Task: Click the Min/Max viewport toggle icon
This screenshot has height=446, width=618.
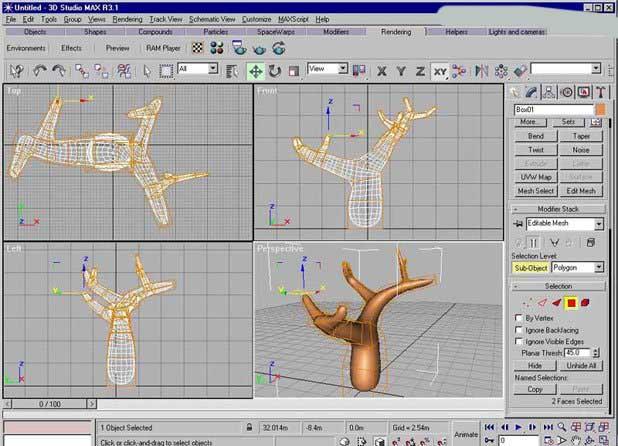Action: tap(604, 440)
